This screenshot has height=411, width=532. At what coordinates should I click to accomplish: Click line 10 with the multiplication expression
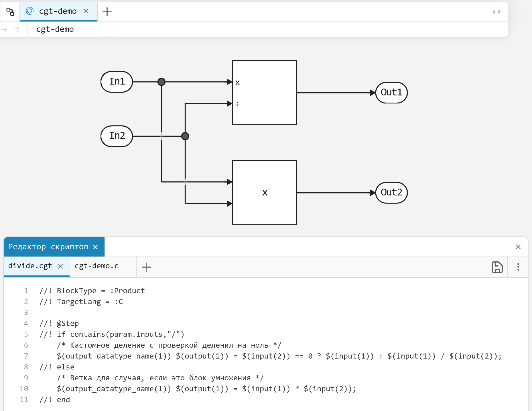click(x=206, y=389)
